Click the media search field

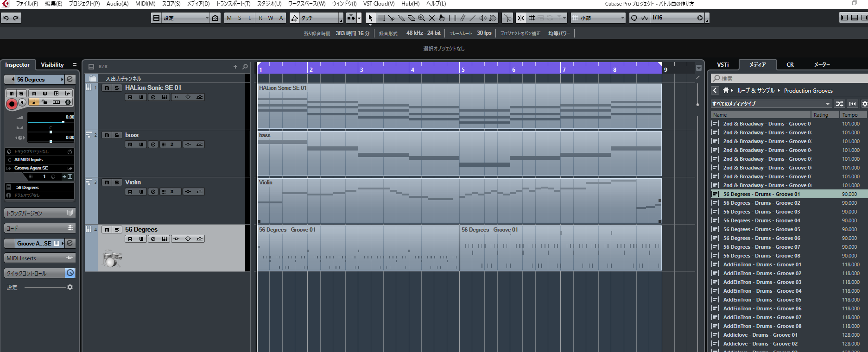coord(790,78)
